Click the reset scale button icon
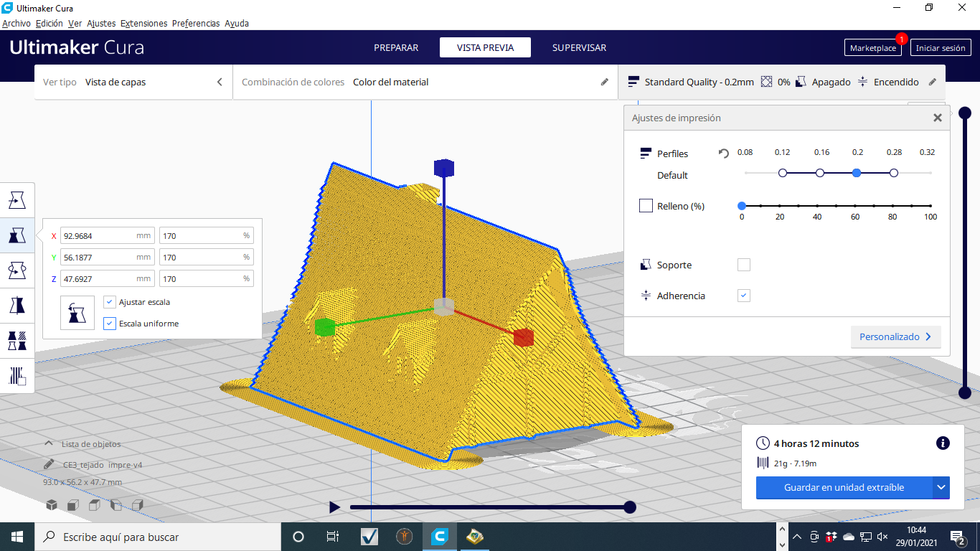 [77, 313]
